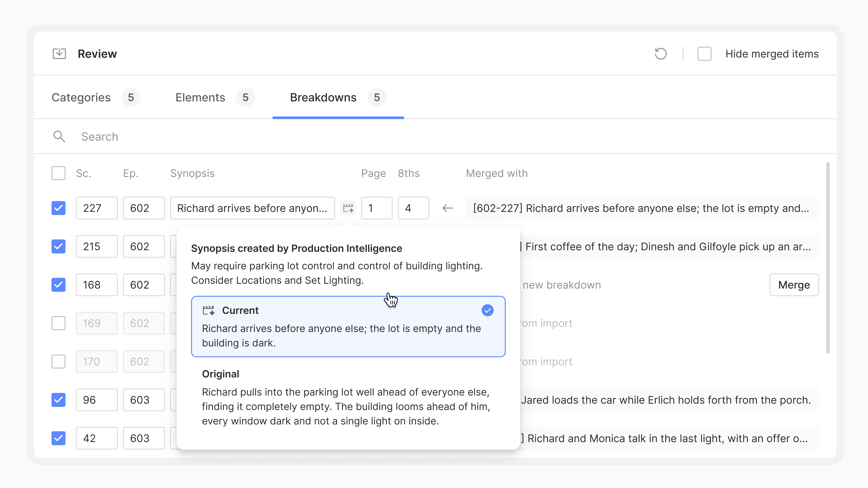Image resolution: width=868 pixels, height=488 pixels.
Task: Uncheck the checkbox for scene 168
Action: 58,285
